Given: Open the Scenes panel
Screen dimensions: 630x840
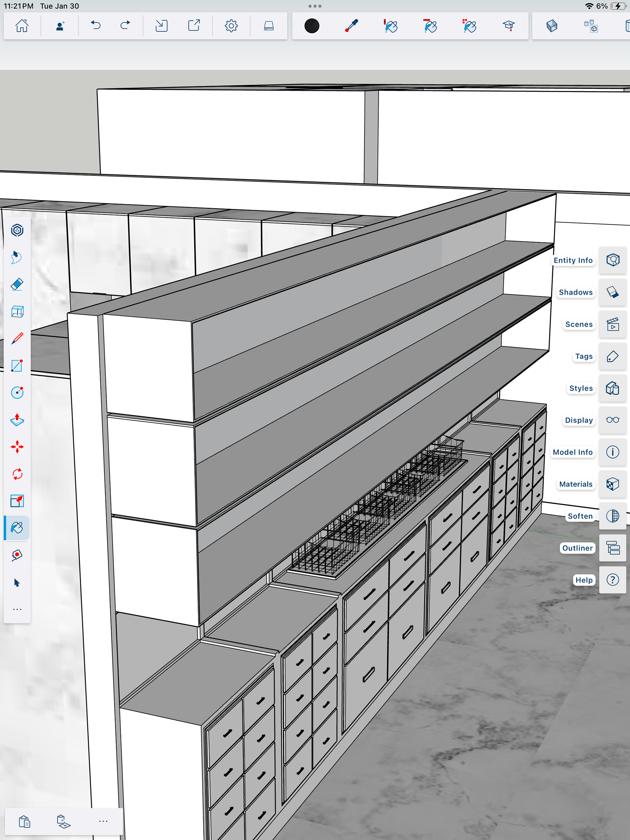Looking at the screenshot, I should click(612, 324).
